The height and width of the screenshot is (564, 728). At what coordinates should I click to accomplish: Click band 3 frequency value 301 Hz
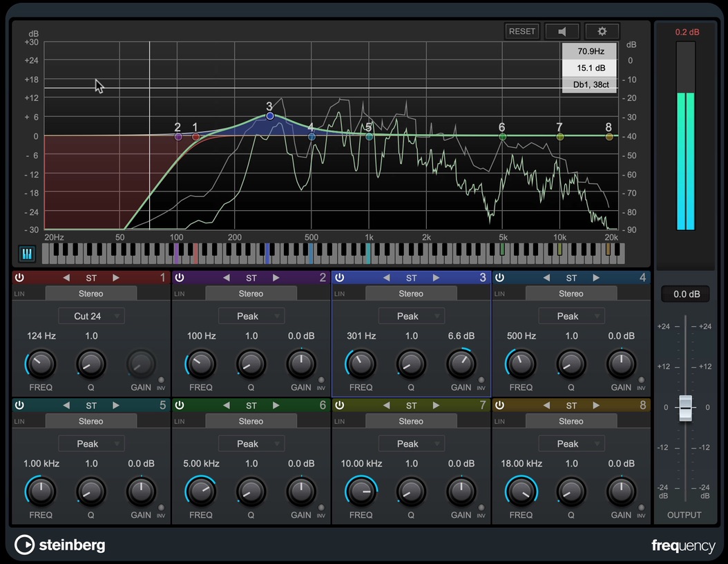click(361, 336)
